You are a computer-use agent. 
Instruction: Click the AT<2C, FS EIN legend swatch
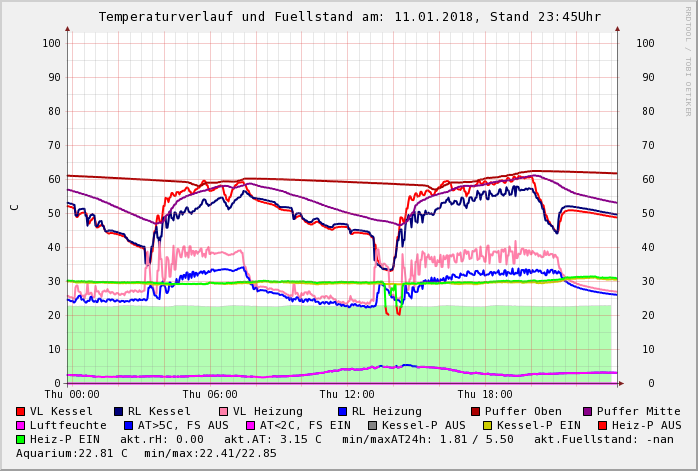click(x=250, y=425)
